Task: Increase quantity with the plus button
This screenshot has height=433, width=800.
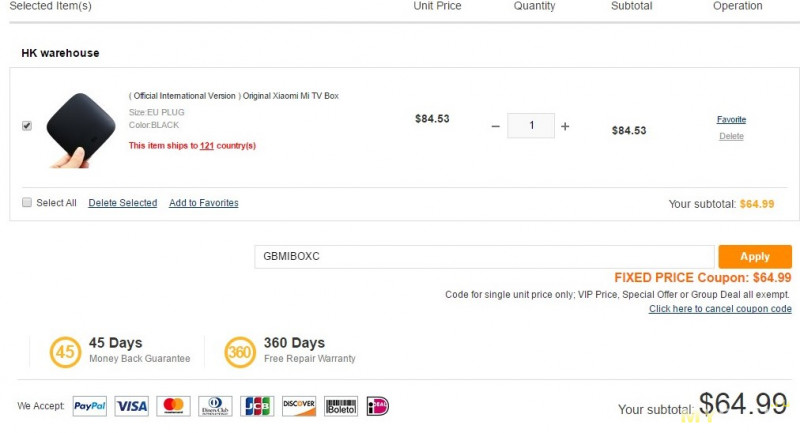Action: pyautogui.click(x=565, y=126)
